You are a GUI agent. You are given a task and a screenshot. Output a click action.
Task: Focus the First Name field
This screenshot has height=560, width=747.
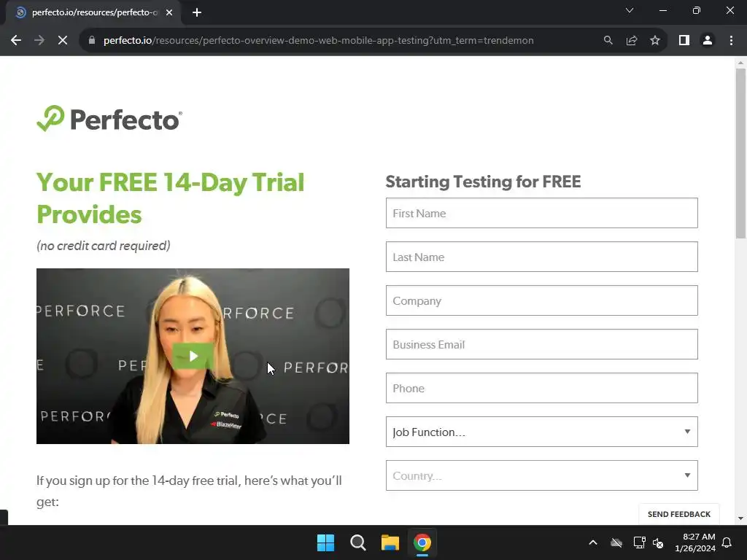(542, 213)
